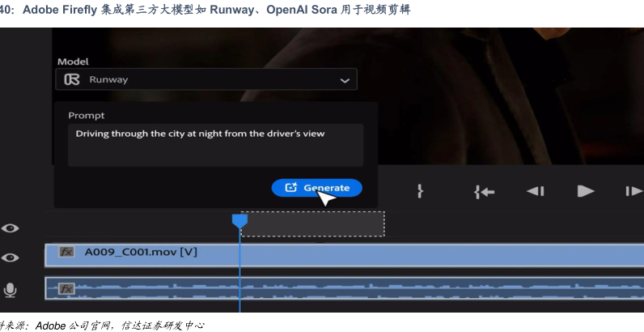Click fx badge on A009_C001.mov clip
The height and width of the screenshot is (332, 644).
66,252
